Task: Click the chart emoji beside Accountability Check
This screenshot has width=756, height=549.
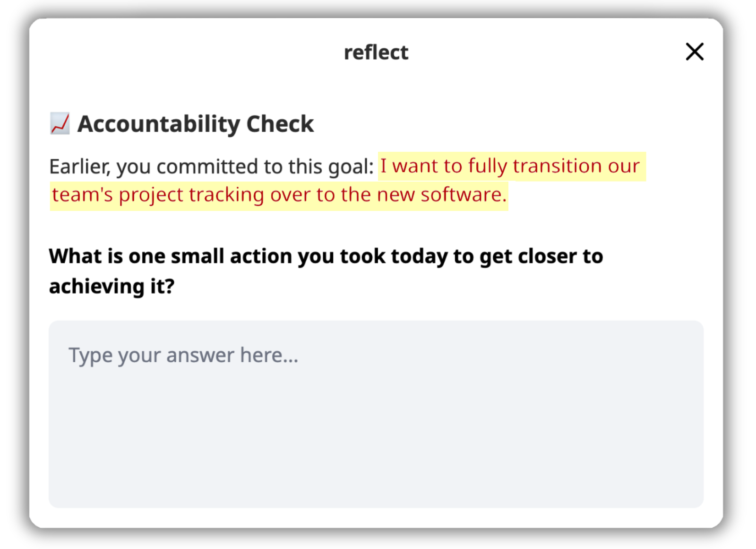Action: coord(60,124)
